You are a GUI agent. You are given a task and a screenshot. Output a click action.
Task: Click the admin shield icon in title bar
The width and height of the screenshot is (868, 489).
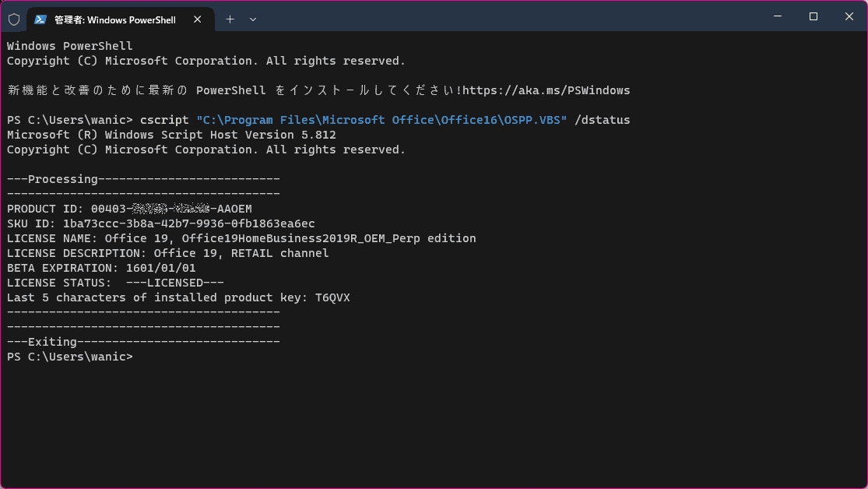click(x=14, y=19)
